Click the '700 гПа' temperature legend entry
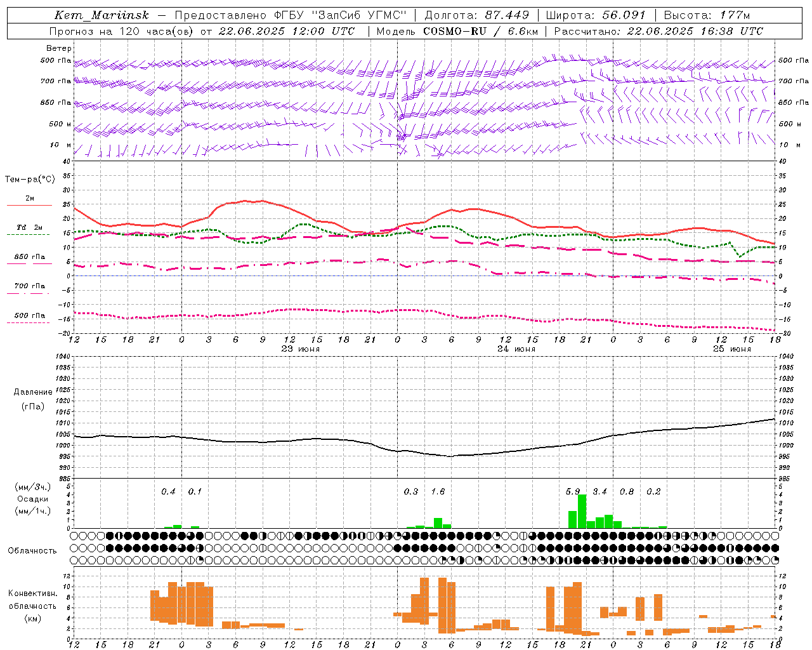This screenshot has width=812, height=650. click(29, 286)
